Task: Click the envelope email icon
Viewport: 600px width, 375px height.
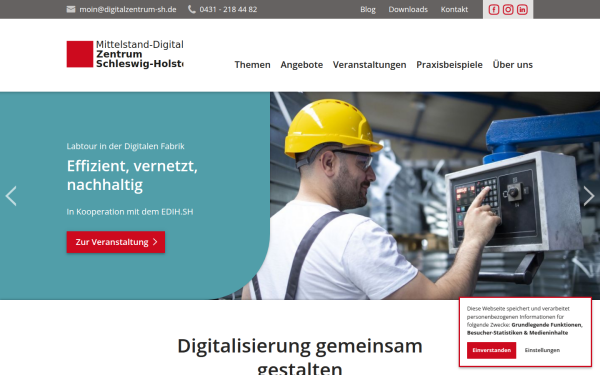Action: (71, 9)
